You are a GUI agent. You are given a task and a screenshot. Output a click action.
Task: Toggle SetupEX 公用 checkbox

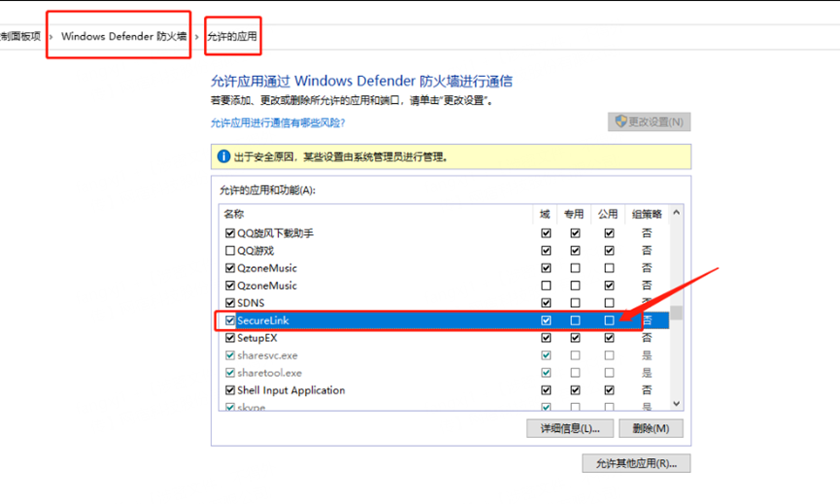coord(609,337)
